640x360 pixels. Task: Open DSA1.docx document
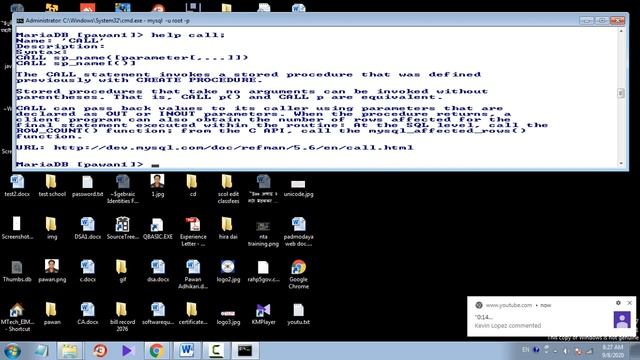tap(87, 228)
